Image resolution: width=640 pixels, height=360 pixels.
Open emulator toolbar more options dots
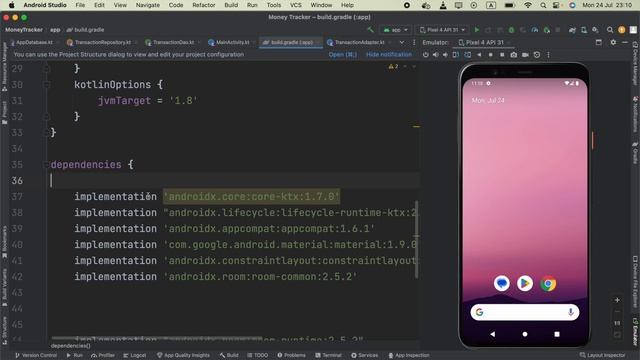point(548,55)
